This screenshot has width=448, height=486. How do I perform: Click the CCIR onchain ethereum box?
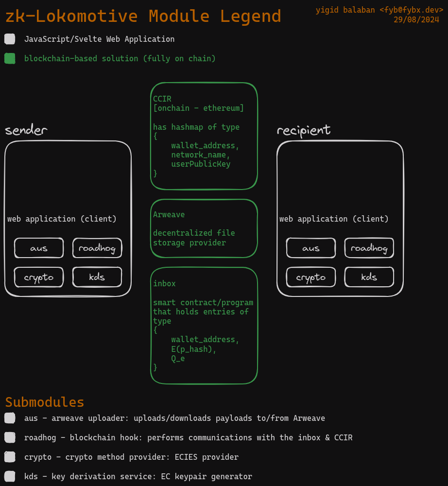[x=204, y=136]
